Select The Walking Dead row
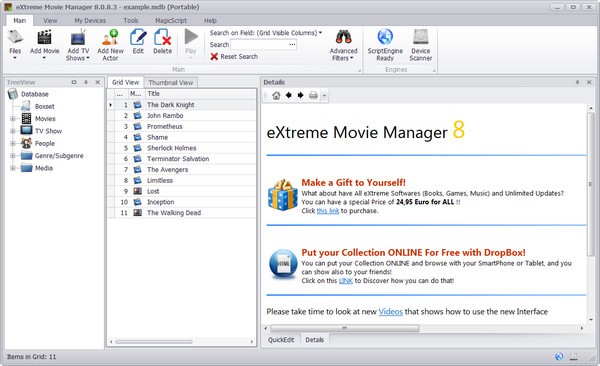 coord(182,213)
